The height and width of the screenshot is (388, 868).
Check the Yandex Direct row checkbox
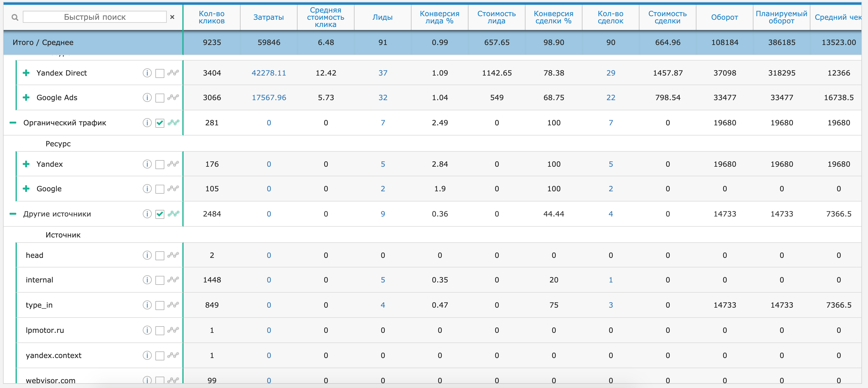point(160,73)
